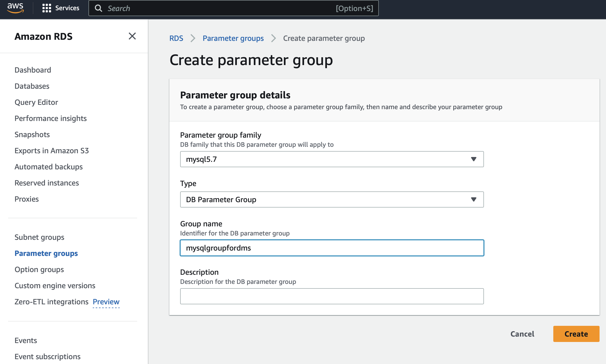
Task: Click the search magnifier icon
Action: point(98,8)
